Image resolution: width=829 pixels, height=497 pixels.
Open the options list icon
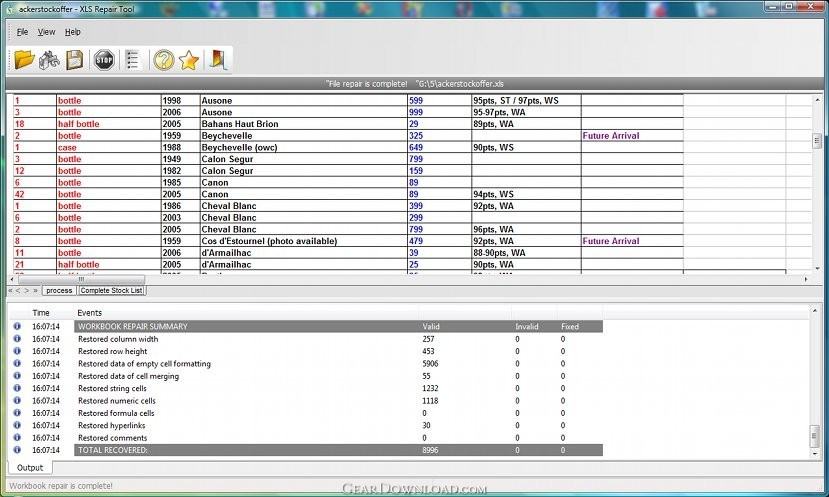pyautogui.click(x=132, y=60)
